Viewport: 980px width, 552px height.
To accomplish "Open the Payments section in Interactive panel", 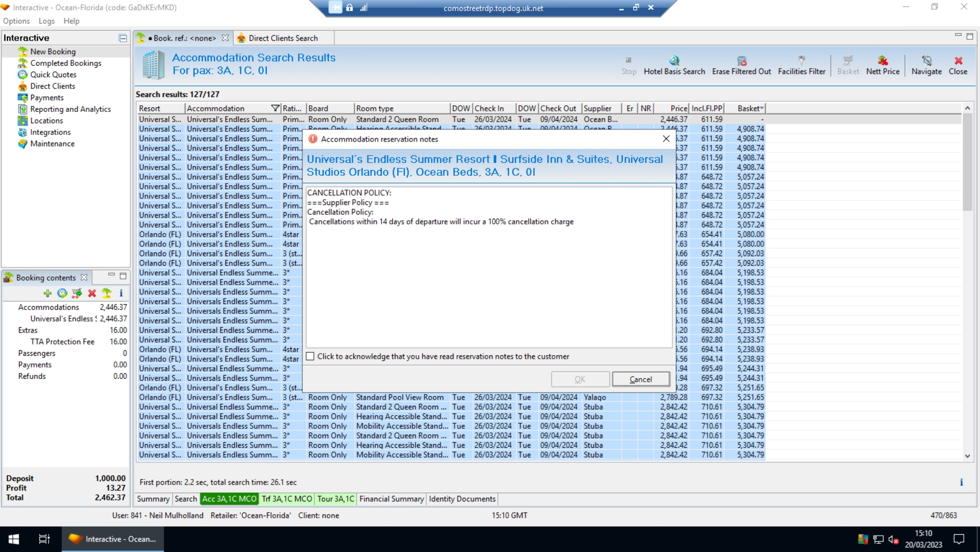I will (47, 98).
